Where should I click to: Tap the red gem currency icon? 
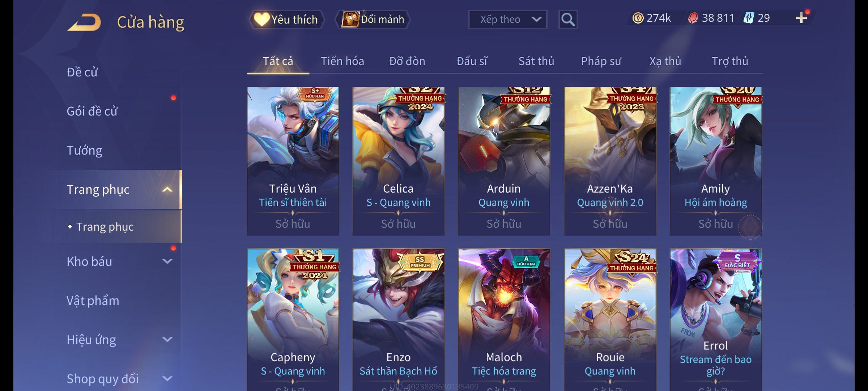(x=693, y=18)
